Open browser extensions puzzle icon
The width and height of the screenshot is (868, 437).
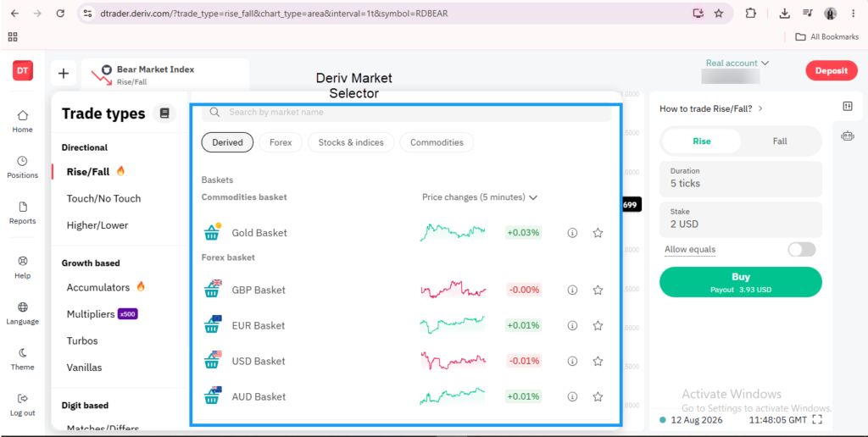pos(751,14)
